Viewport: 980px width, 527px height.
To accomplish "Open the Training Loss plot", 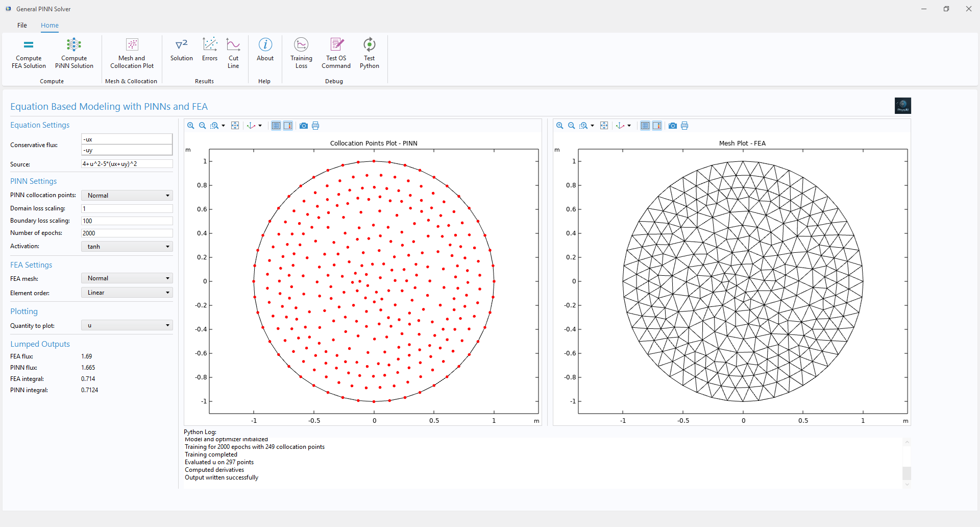I will 301,53.
